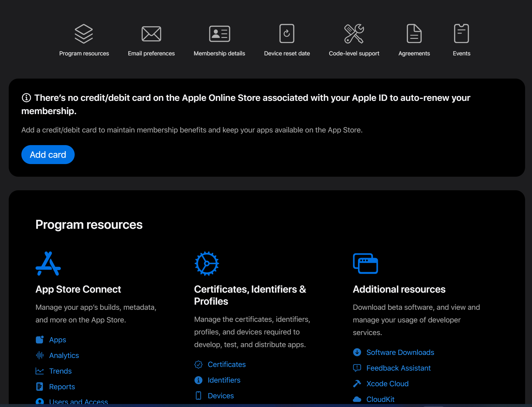This screenshot has width=532, height=407.
Task: Open the Identifiers link
Action: 224,380
